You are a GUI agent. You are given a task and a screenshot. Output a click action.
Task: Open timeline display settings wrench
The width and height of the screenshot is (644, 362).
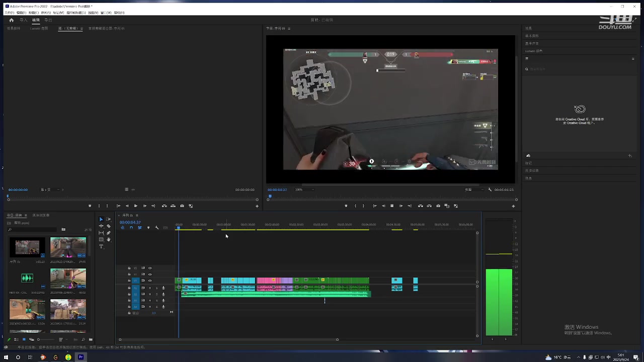pos(156,228)
